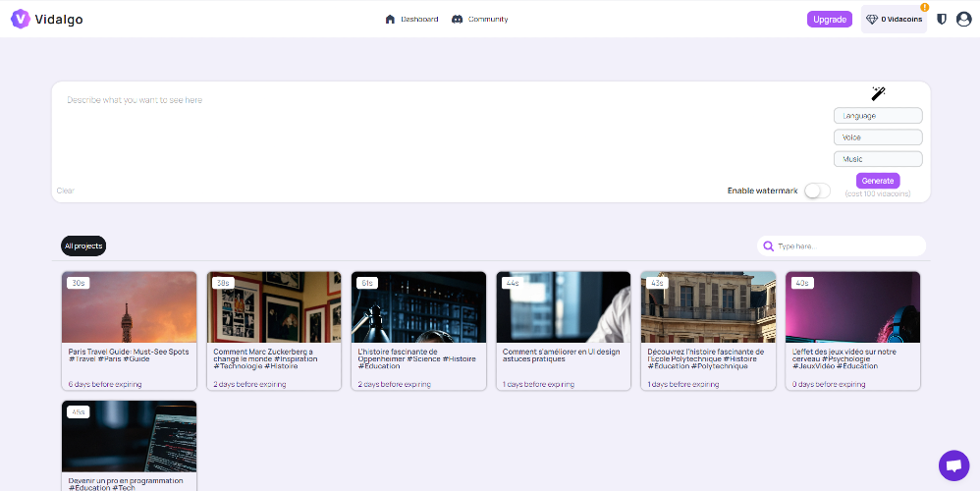Viewport: 980px width, 491px height.
Task: Click the magic wand icon
Action: point(878,93)
